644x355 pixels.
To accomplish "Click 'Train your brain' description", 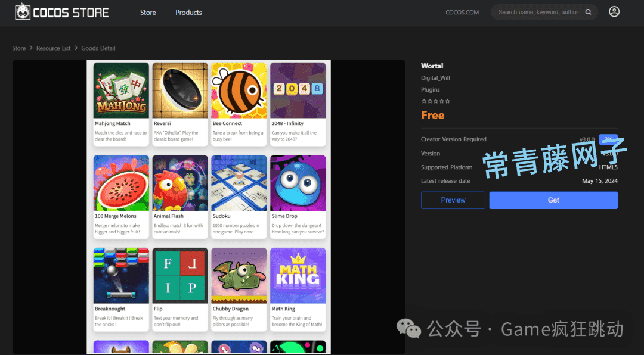I will pos(296,322).
